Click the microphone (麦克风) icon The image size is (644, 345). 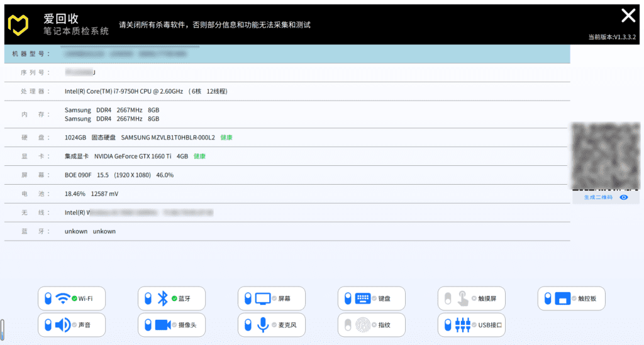click(262, 325)
